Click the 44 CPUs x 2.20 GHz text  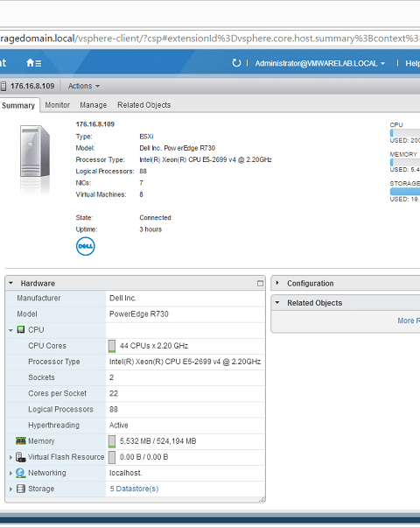[x=154, y=346]
